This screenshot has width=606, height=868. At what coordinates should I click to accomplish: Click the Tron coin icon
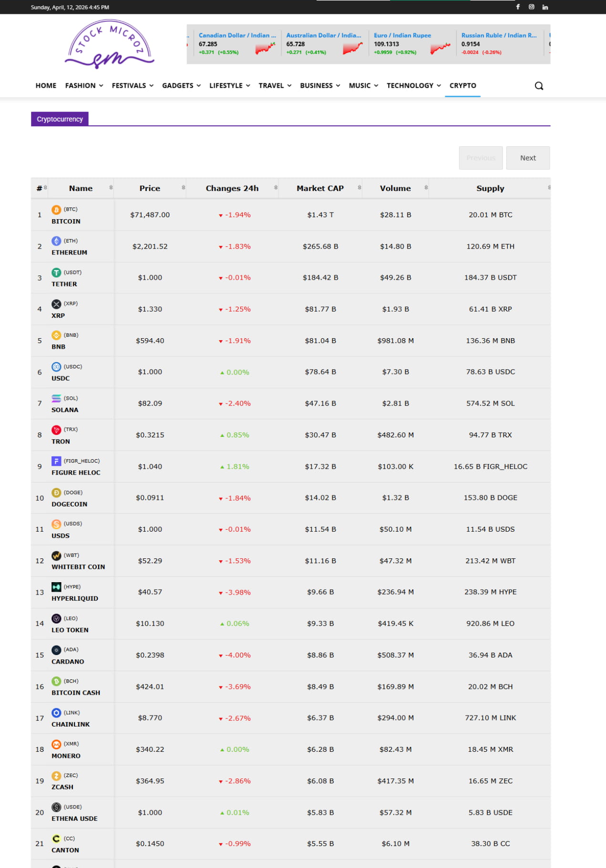(x=56, y=430)
